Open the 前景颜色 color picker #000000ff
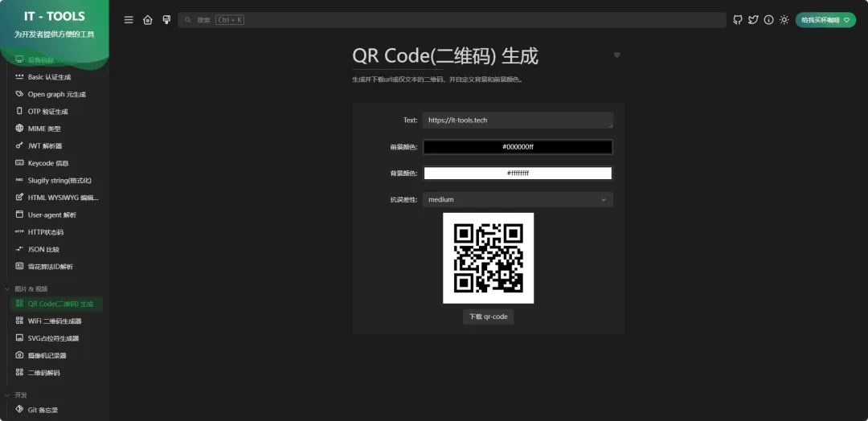 pos(518,146)
